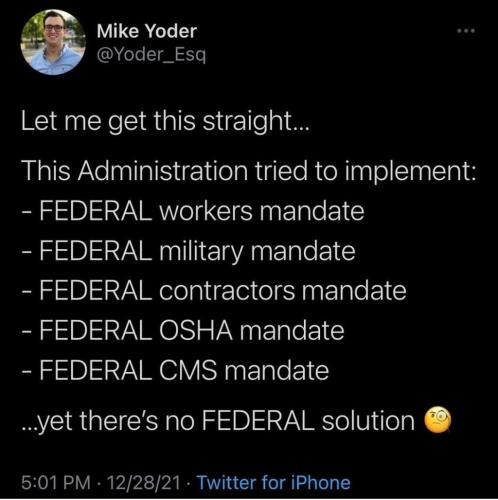Viewport: 498px width, 500px height.
Task: Click the monocle face emoji
Action: 437,420
